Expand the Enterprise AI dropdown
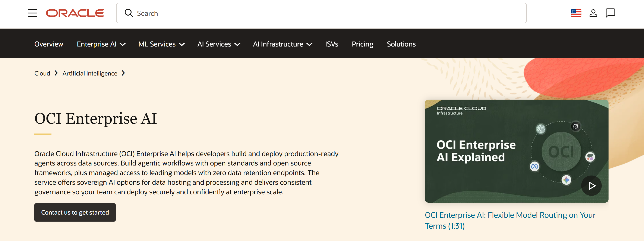Viewport: 644px width, 241px height. 101,44
